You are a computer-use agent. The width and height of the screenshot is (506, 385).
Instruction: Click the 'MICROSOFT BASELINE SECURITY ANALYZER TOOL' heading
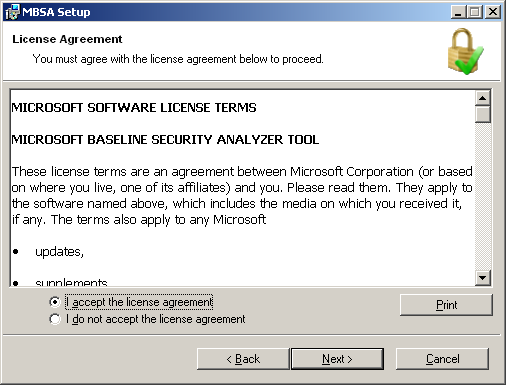coord(165,140)
